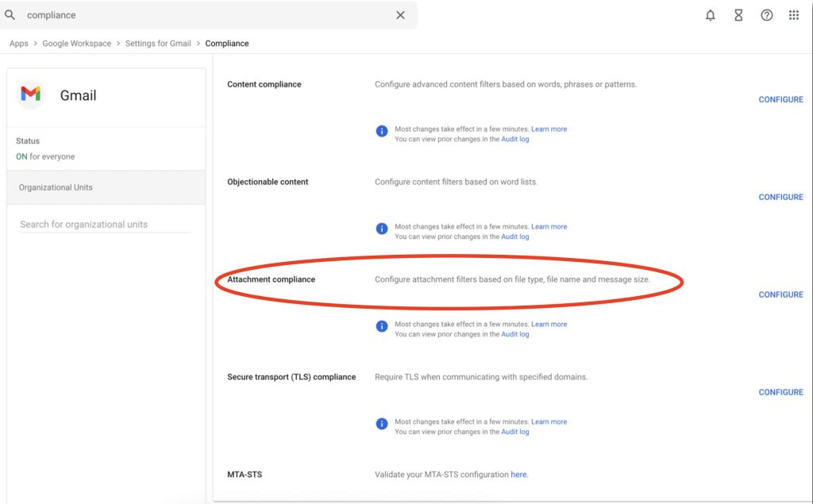Configure Secure transport TLS compliance
813x504 pixels.
point(780,392)
